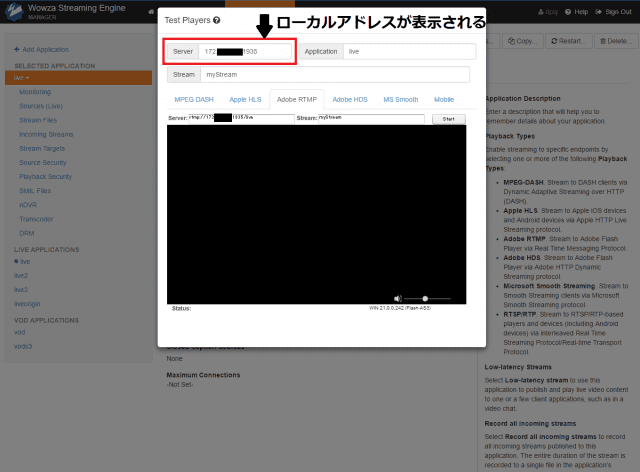Image resolution: width=640 pixels, height=472 pixels.
Task: Open Source Security in the sidebar
Action: point(42,163)
